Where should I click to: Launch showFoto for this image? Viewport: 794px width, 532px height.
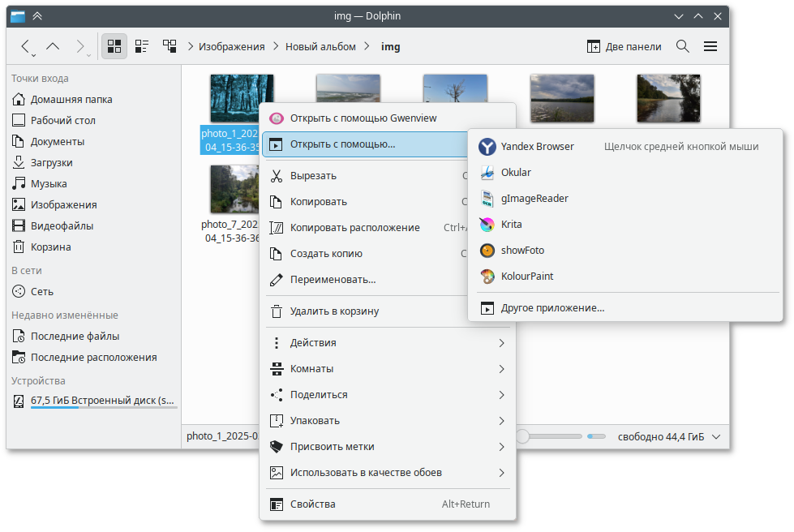(x=522, y=251)
